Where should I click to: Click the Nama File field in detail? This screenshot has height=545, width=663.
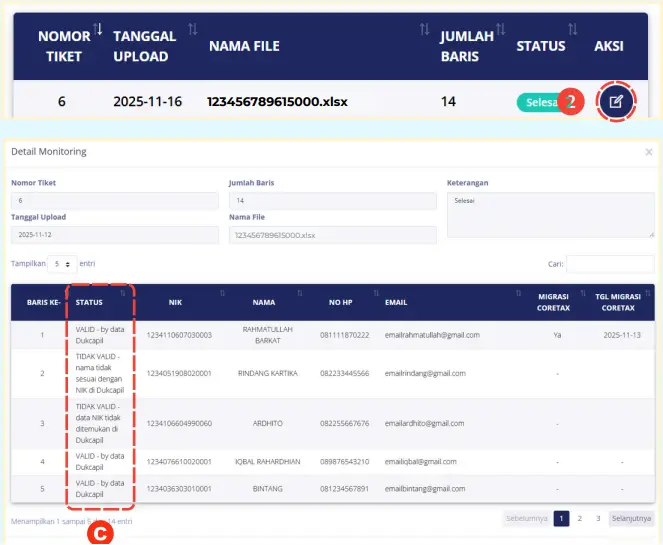click(333, 235)
